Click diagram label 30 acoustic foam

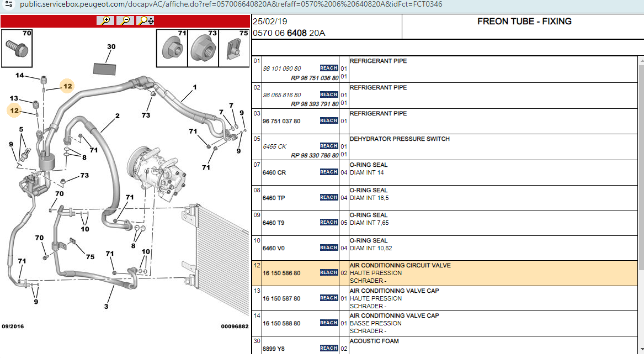[111, 47]
